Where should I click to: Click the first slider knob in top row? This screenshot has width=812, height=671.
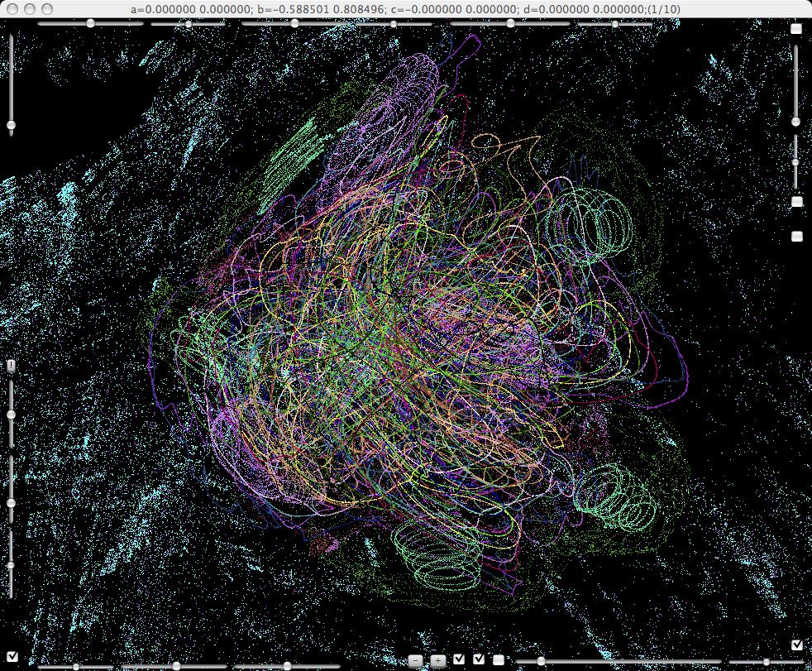[x=91, y=23]
